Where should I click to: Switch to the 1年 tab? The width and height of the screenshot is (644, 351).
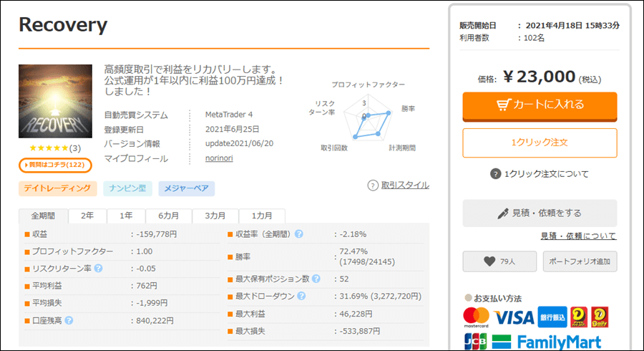coord(126,216)
